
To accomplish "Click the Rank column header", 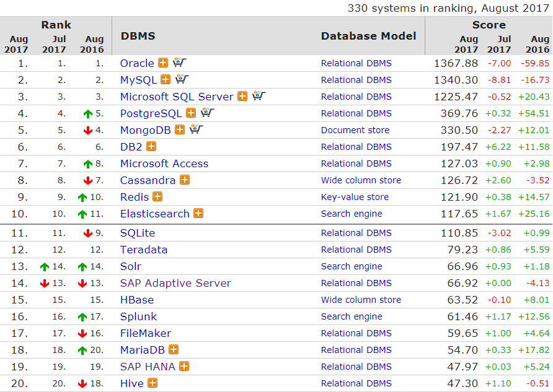I will coord(56,25).
